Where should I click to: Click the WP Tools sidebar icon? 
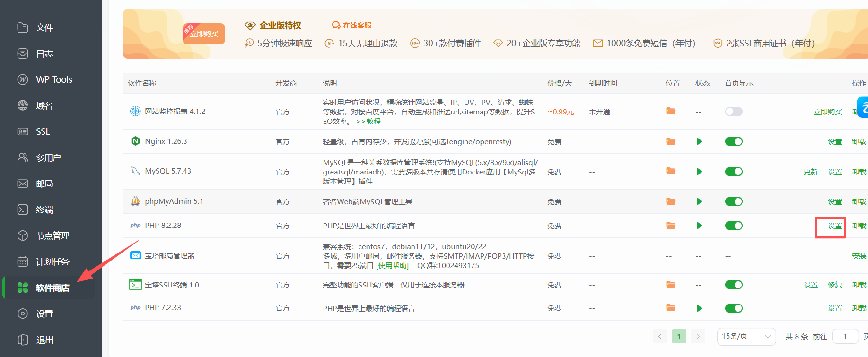(x=23, y=79)
